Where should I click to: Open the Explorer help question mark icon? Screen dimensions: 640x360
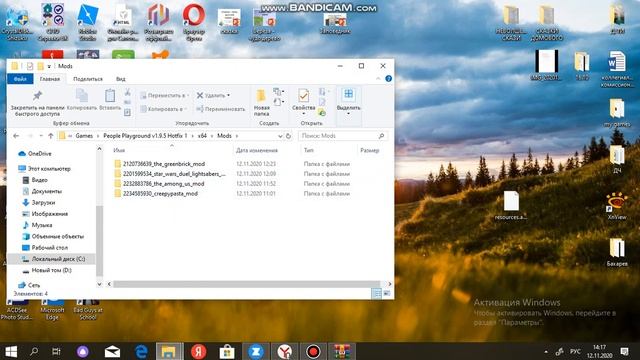tap(388, 78)
